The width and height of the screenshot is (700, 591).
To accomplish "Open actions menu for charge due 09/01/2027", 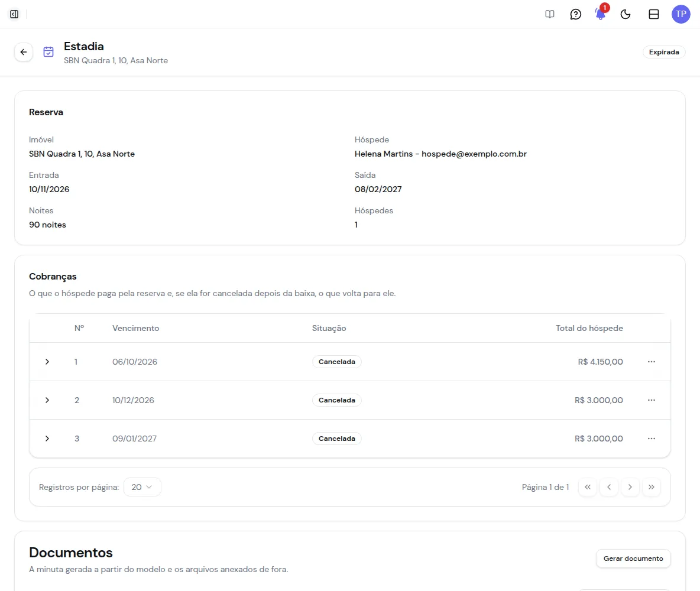I will coord(652,439).
